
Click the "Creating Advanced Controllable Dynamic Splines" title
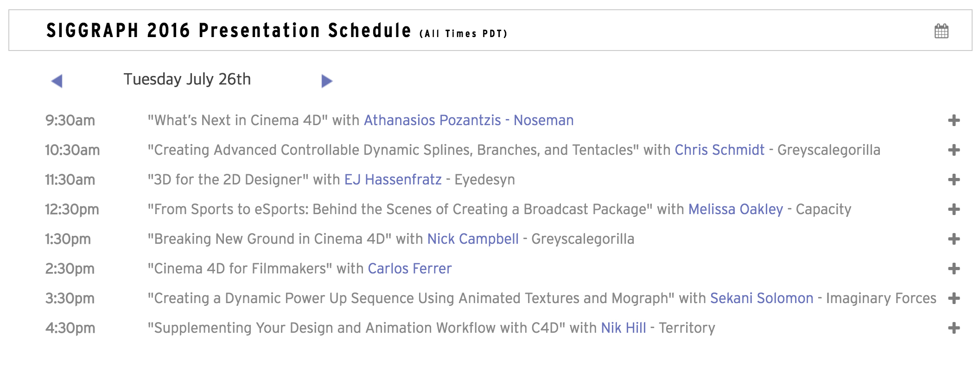point(393,150)
